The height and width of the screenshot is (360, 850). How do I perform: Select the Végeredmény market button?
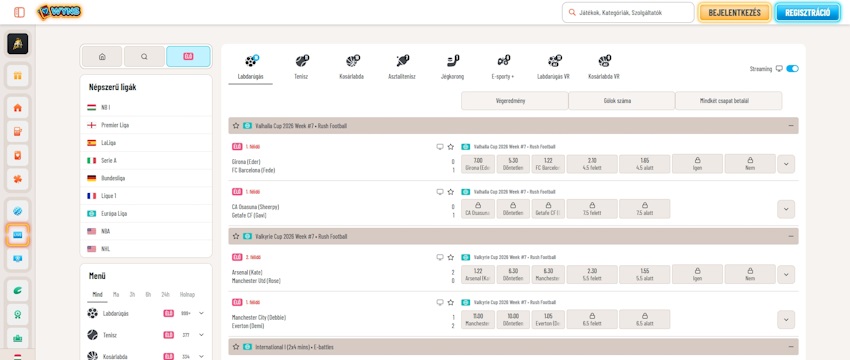[514, 101]
